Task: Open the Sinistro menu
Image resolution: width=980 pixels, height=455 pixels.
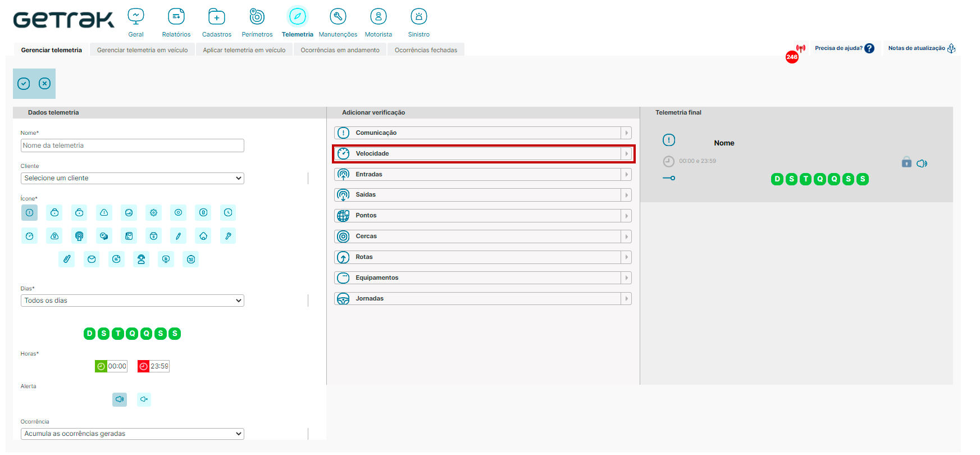Action: 419,22
